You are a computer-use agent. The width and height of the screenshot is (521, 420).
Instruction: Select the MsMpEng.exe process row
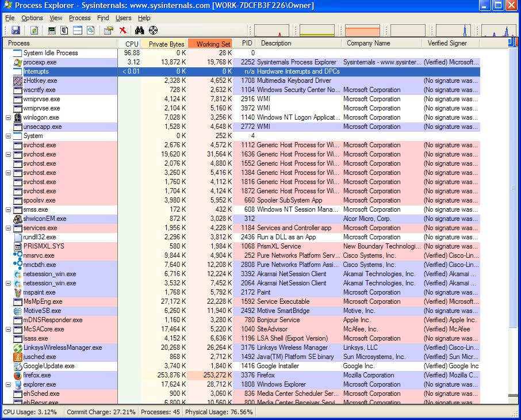tap(242, 301)
